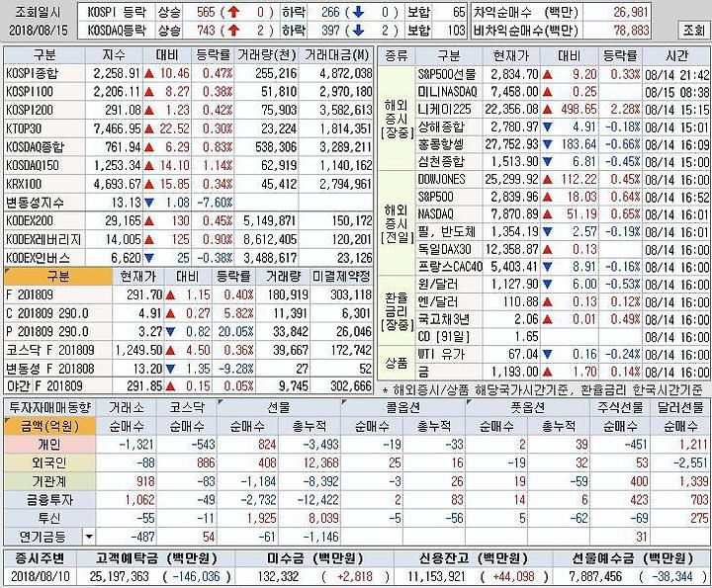Click the up triangle in F 201809 row
This screenshot has width=712, height=588.
pos(170,295)
